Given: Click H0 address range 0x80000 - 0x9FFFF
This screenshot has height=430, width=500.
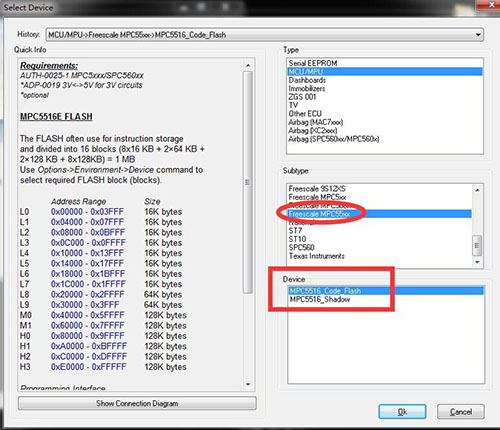Looking at the screenshot, I should tap(88, 336).
